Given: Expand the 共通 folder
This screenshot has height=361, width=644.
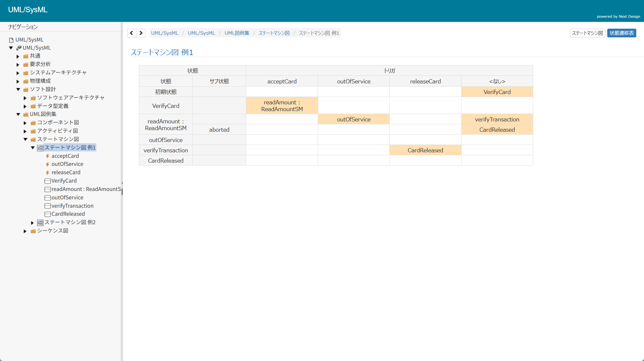Looking at the screenshot, I should click(x=18, y=56).
